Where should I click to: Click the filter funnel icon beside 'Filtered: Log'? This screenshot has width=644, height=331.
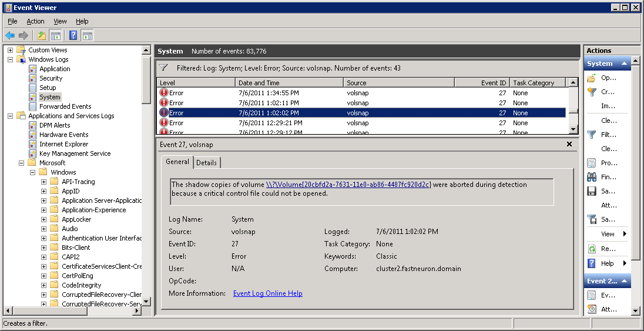tap(163, 68)
